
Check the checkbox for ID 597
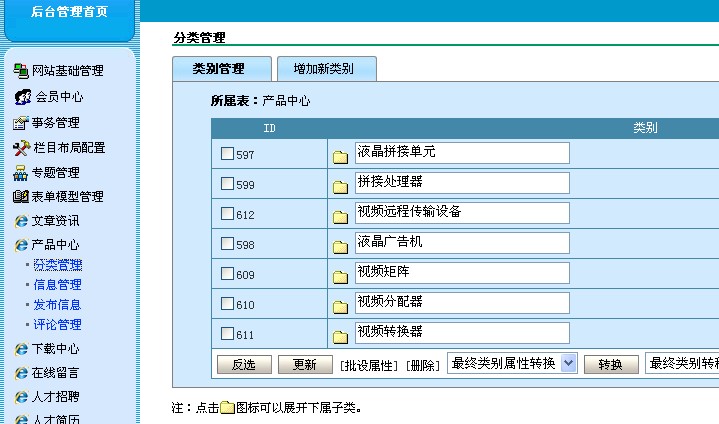click(227, 154)
